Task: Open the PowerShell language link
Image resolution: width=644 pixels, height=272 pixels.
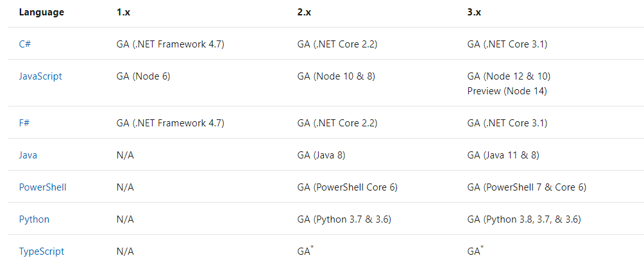Action: (x=43, y=187)
